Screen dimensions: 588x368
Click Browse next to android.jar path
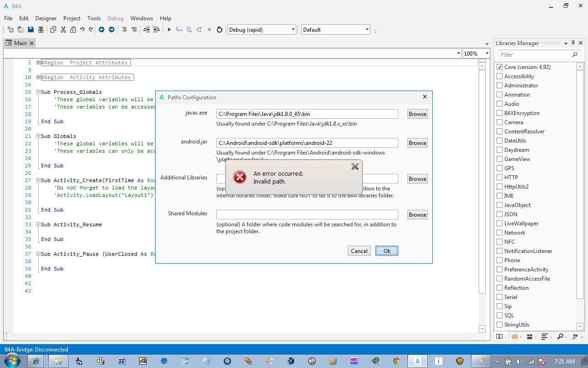click(418, 143)
